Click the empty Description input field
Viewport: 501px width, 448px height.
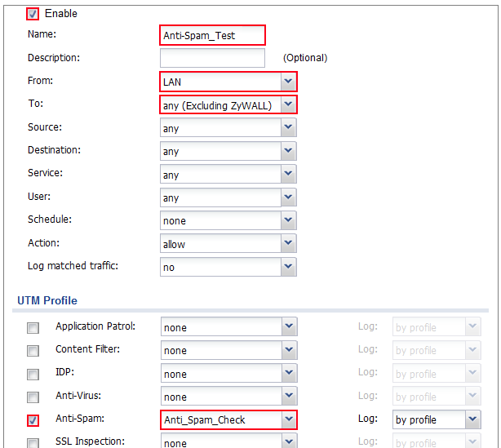tap(212, 58)
